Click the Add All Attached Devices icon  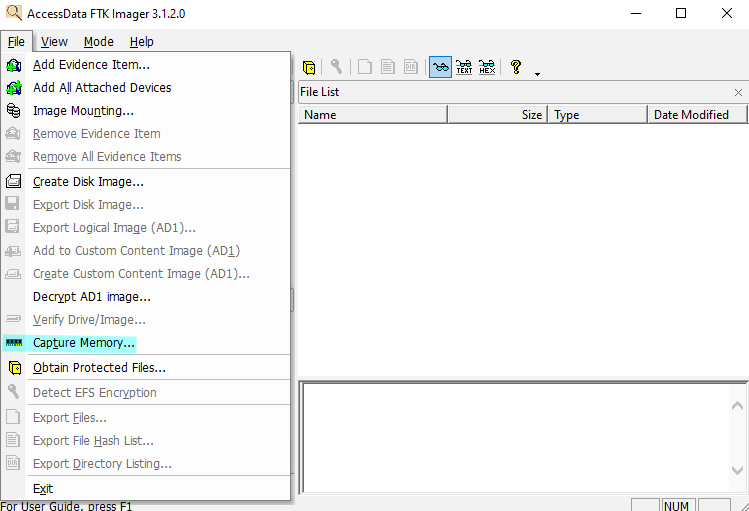click(x=13, y=88)
